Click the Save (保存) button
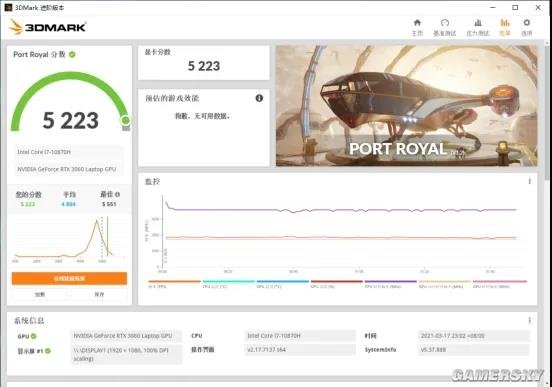 pyautogui.click(x=99, y=294)
